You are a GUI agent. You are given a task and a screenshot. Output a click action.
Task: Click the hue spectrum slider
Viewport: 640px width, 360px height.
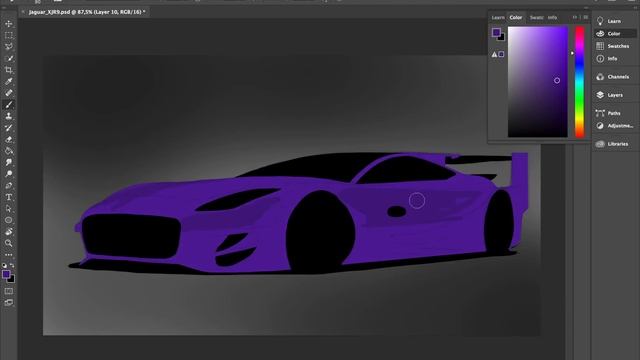[580, 82]
